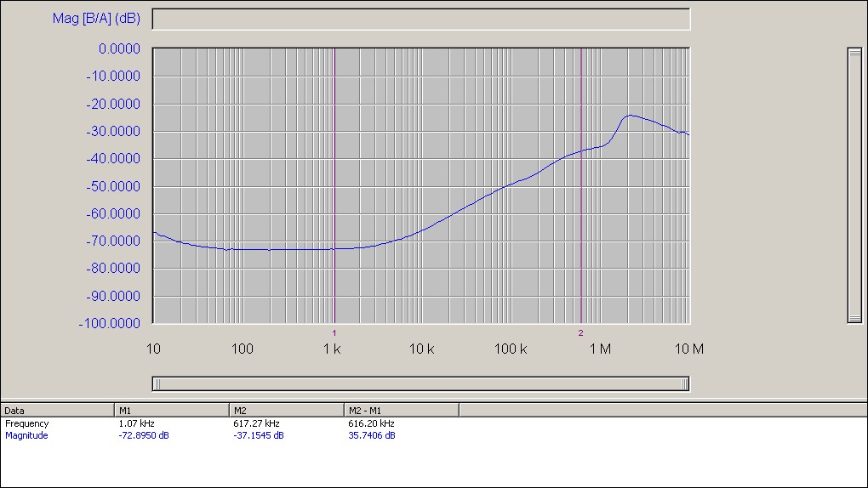Click the 100 k x-axis label
Image resolution: width=868 pixels, height=488 pixels.
pyautogui.click(x=511, y=349)
